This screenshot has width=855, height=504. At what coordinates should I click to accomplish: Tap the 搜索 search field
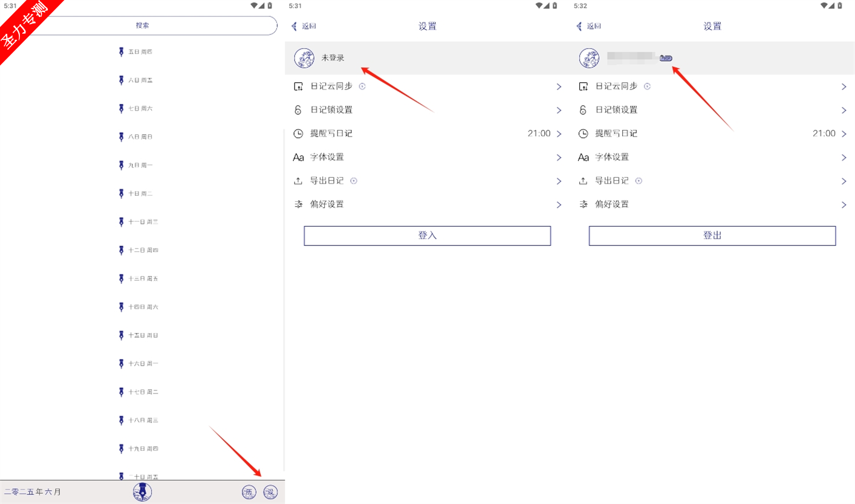pos(143,26)
